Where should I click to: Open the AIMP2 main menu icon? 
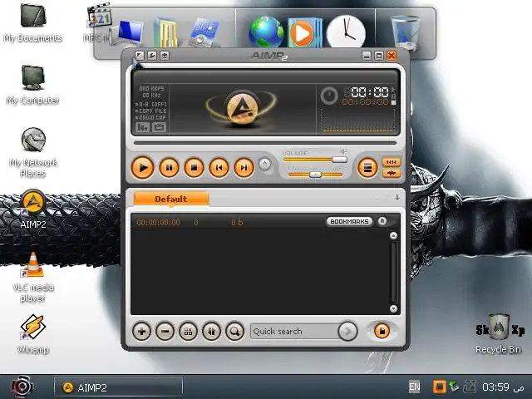click(140, 56)
